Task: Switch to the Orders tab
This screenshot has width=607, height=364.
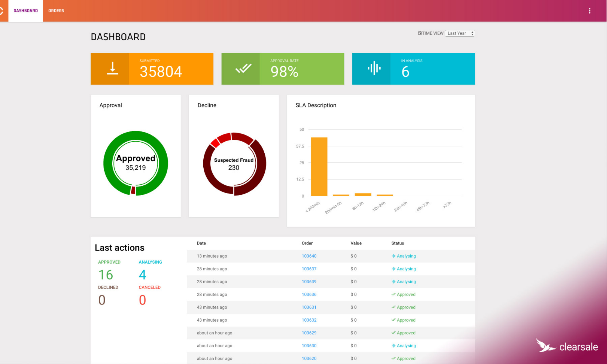Action: pos(56,11)
